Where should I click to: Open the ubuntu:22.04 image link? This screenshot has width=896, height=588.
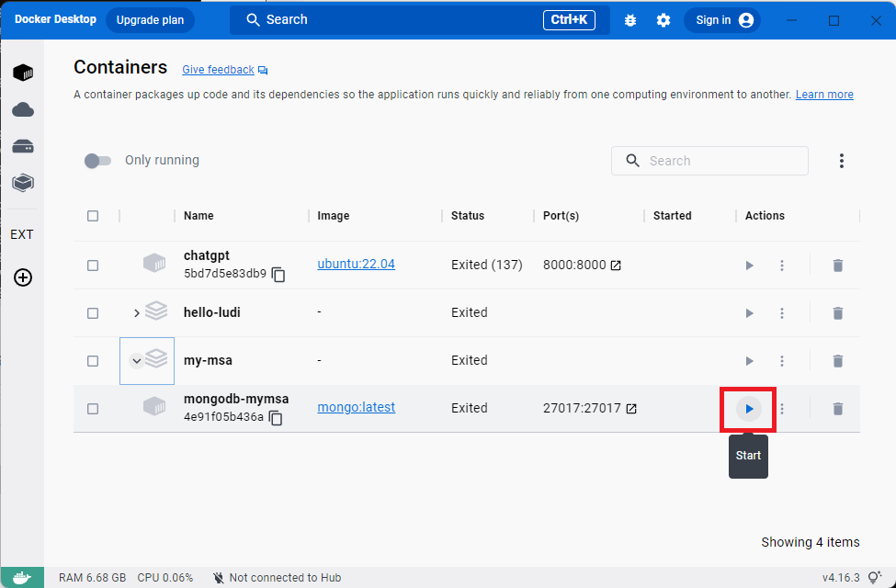[x=356, y=264]
